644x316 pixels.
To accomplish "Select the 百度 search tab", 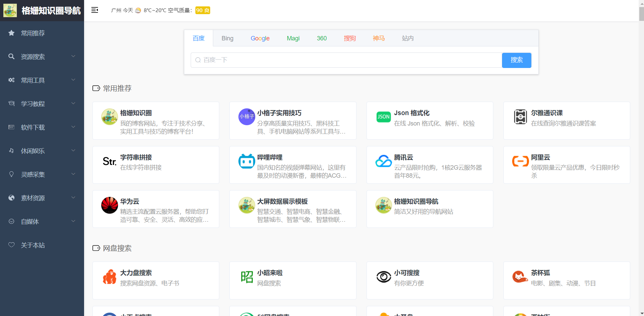I will click(199, 38).
